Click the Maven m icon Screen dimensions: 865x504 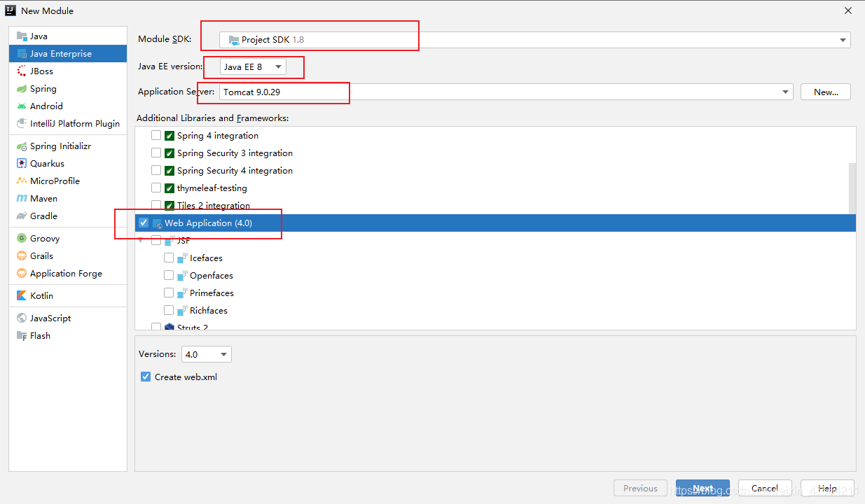[22, 198]
